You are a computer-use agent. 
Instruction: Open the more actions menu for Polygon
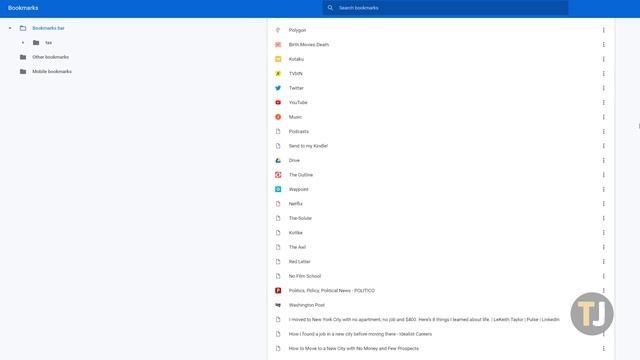603,30
